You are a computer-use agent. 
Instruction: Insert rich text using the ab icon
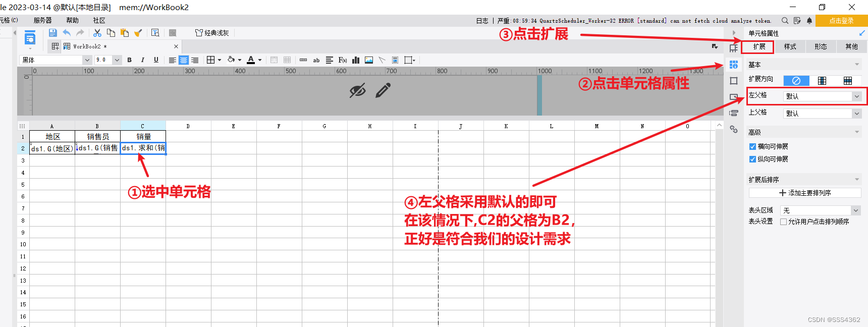pos(316,60)
